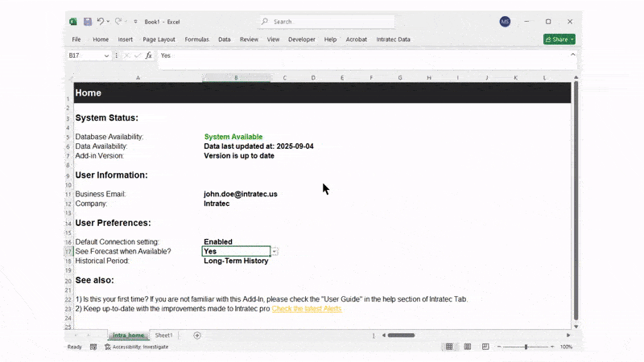Select the row 17 header
Viewport: 644px width, 362px height.
point(68,252)
